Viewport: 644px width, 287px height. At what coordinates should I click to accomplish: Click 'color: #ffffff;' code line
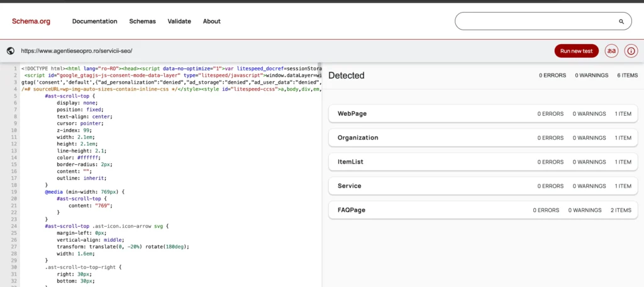(x=79, y=157)
